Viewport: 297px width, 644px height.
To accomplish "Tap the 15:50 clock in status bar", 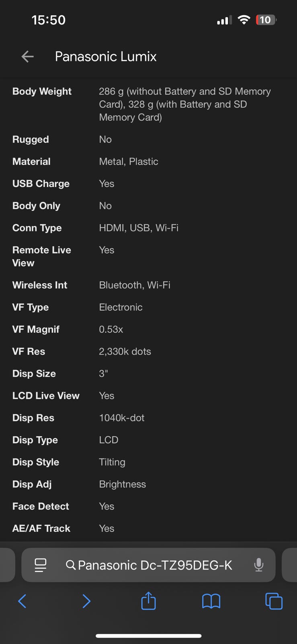I will [x=49, y=20].
